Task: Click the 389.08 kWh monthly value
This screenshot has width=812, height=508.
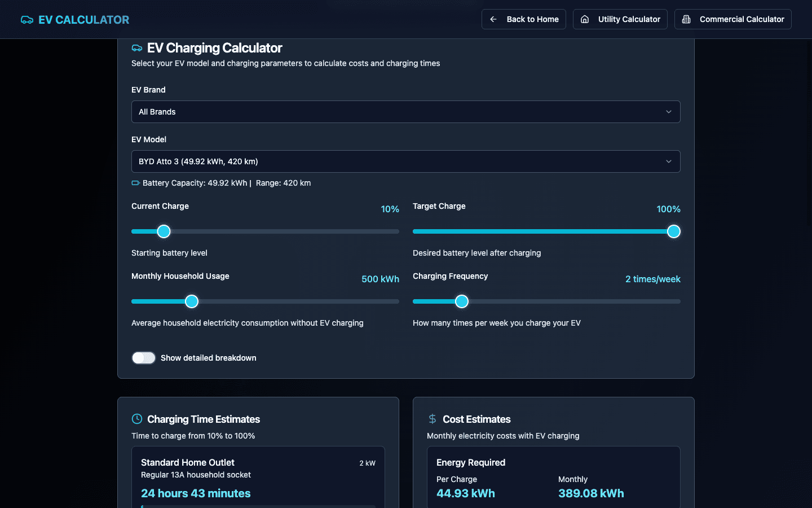Action: click(591, 493)
